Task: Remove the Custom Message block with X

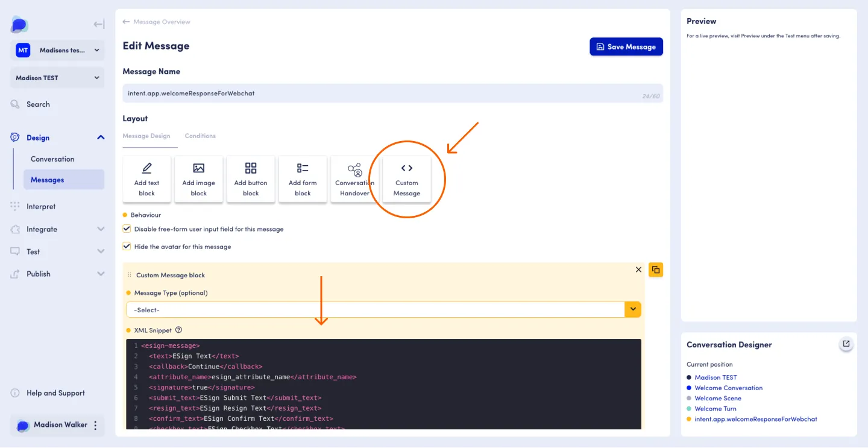Action: [x=638, y=270]
